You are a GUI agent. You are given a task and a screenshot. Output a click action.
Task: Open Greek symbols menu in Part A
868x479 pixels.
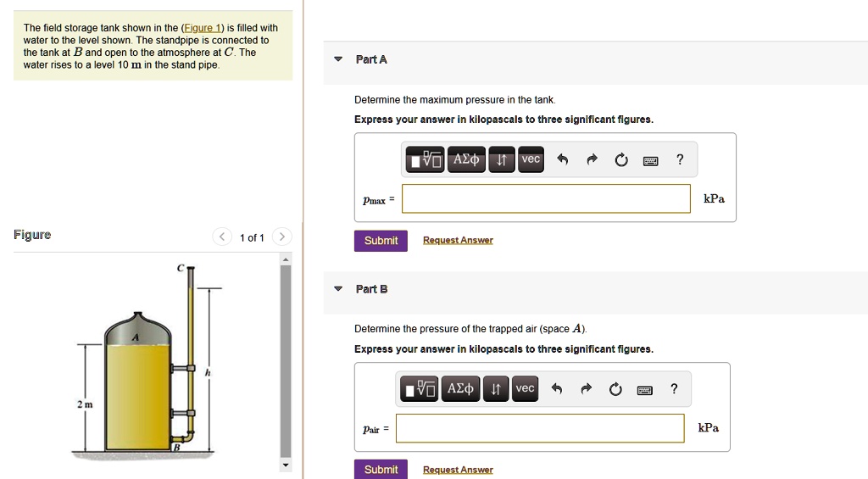[466, 159]
